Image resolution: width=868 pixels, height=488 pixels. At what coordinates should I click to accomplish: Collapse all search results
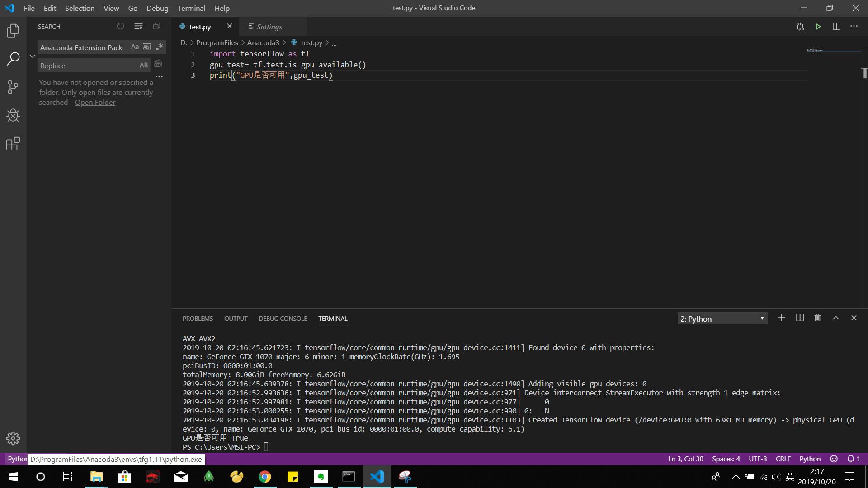tap(156, 26)
